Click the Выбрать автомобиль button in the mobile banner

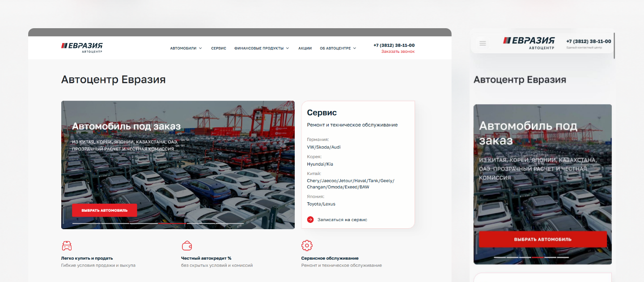[543, 239]
